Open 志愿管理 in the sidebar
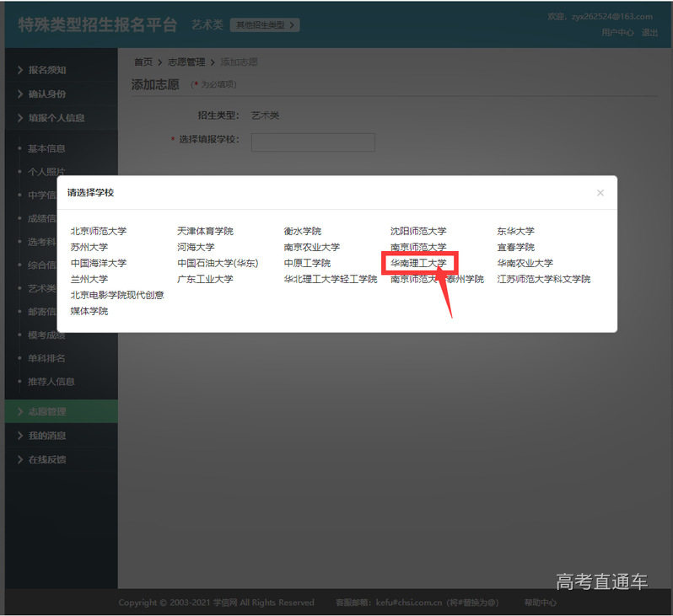Screen dimensions: 673x616 pos(47,412)
